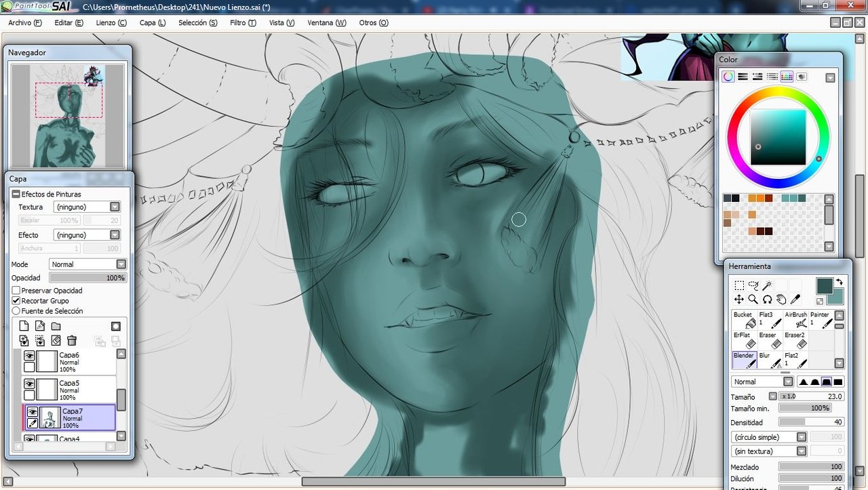Viewport: 868px width, 490px height.
Task: Open the Ventana menu
Action: point(327,22)
